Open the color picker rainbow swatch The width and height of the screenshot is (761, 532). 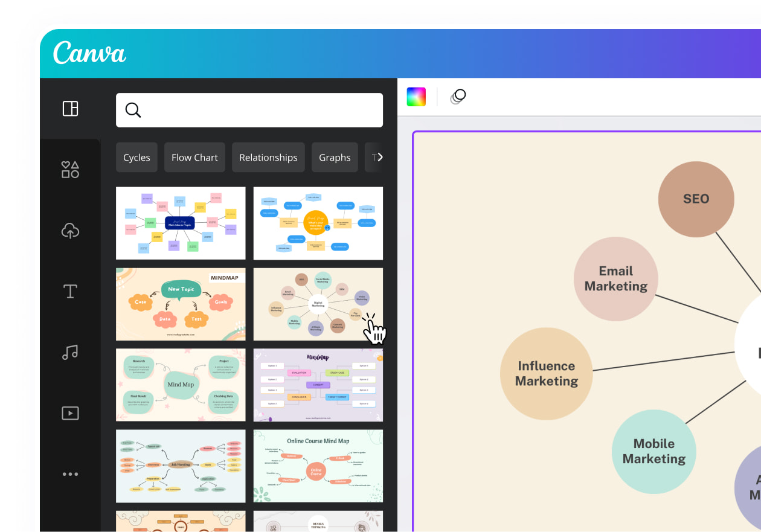pyautogui.click(x=417, y=96)
